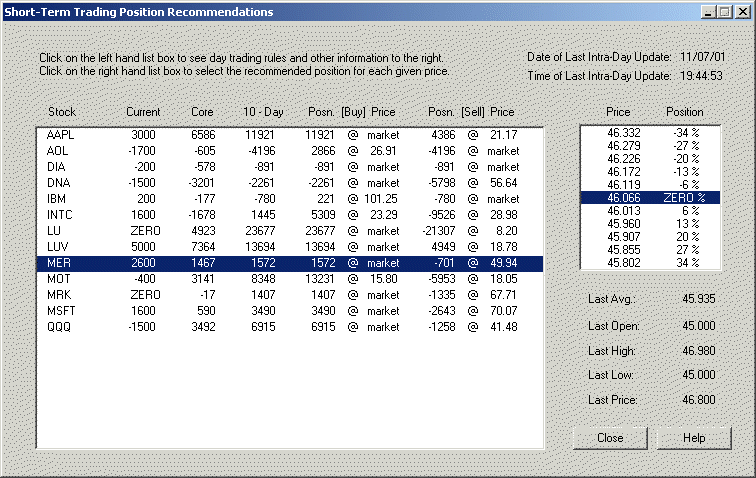Click the update time 19:44:53
This screenshot has width=756, height=478.
[x=701, y=76]
